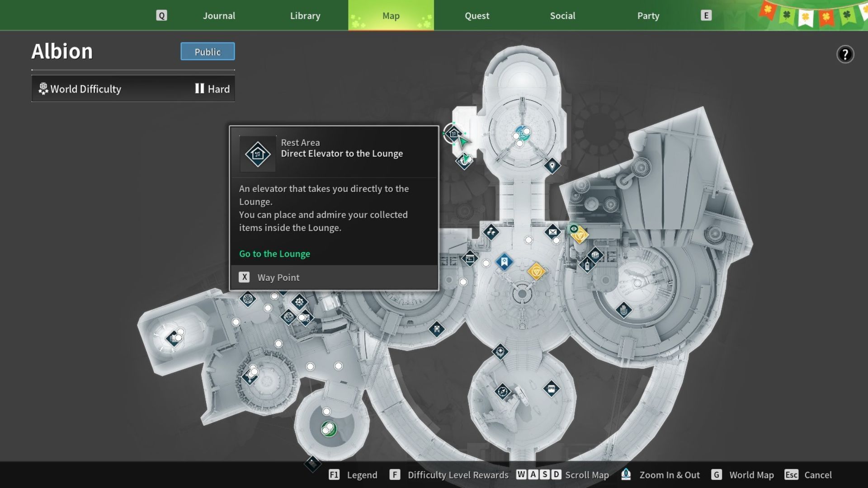Open the Legend with F1 label

(353, 475)
